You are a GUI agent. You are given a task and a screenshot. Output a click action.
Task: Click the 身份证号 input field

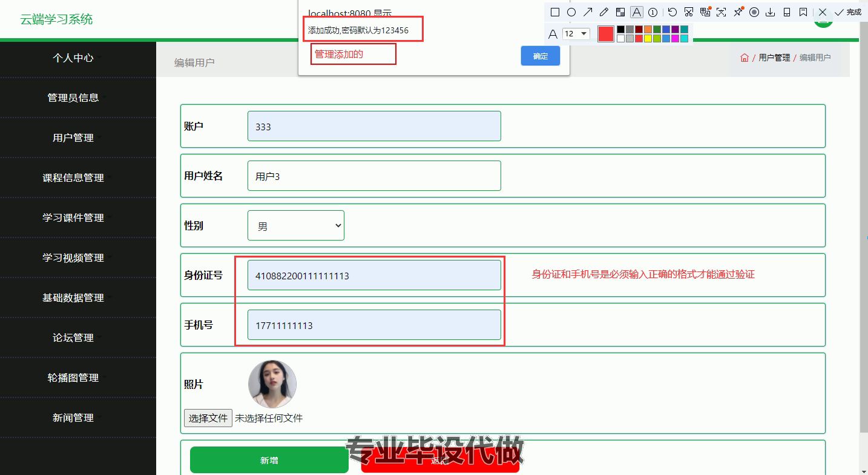(x=374, y=275)
